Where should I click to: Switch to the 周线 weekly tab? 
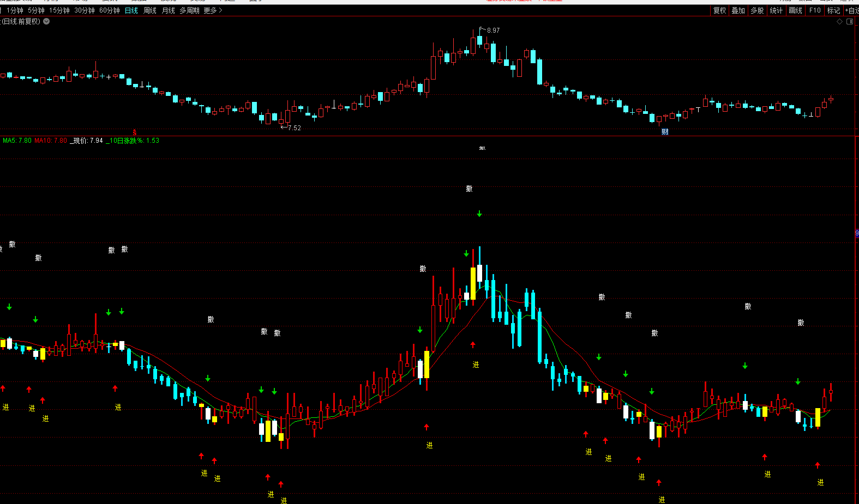click(149, 10)
